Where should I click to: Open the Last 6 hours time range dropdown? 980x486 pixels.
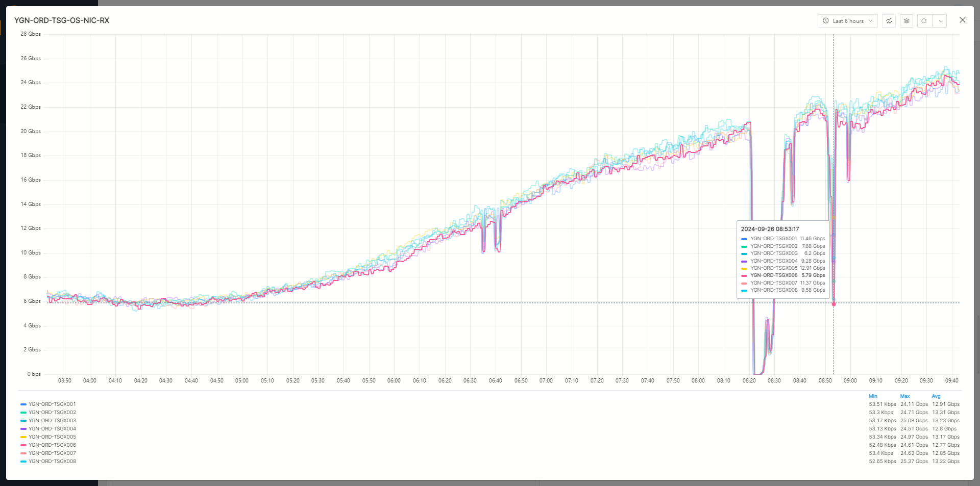tap(847, 21)
